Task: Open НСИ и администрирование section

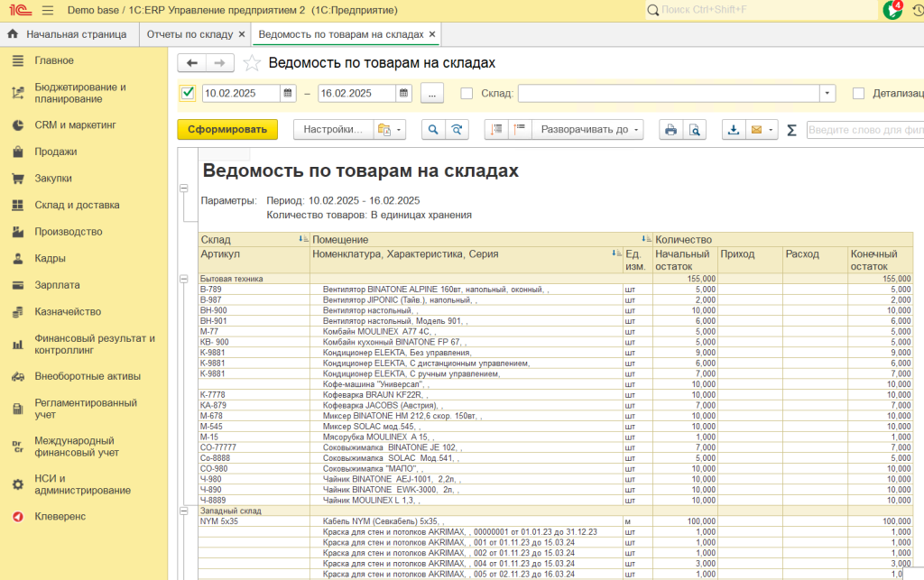Action: (x=82, y=484)
